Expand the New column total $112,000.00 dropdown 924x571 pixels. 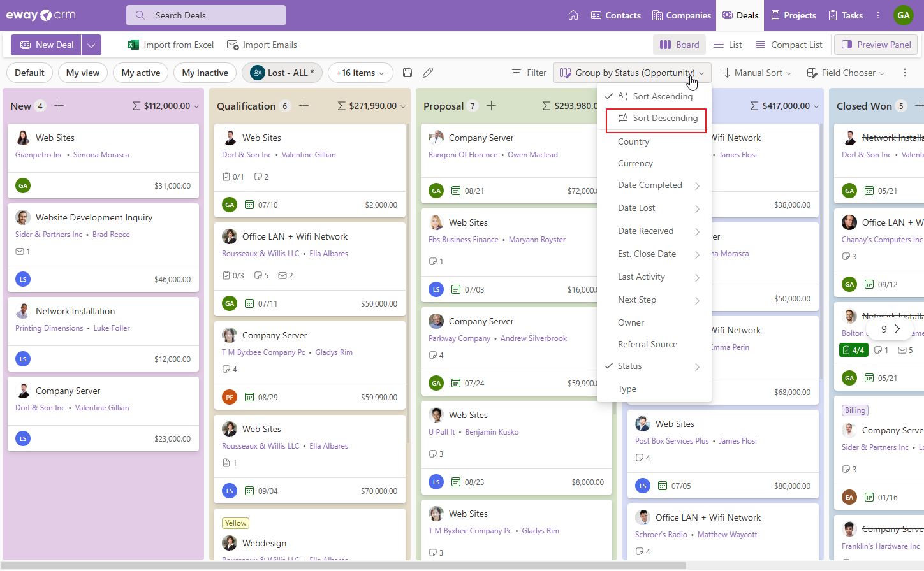click(x=196, y=106)
